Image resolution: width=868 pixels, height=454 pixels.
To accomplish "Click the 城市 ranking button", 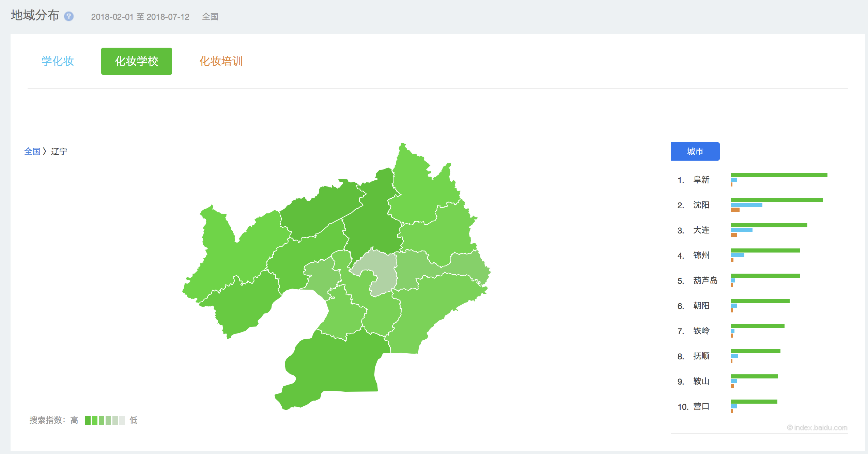I will click(x=695, y=151).
